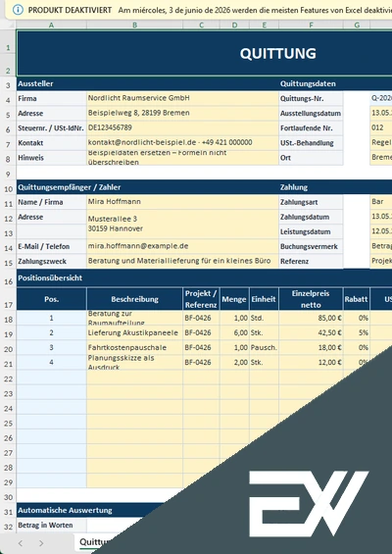
Task: Open the Quittung sheet tab
Action: pyautogui.click(x=92, y=542)
